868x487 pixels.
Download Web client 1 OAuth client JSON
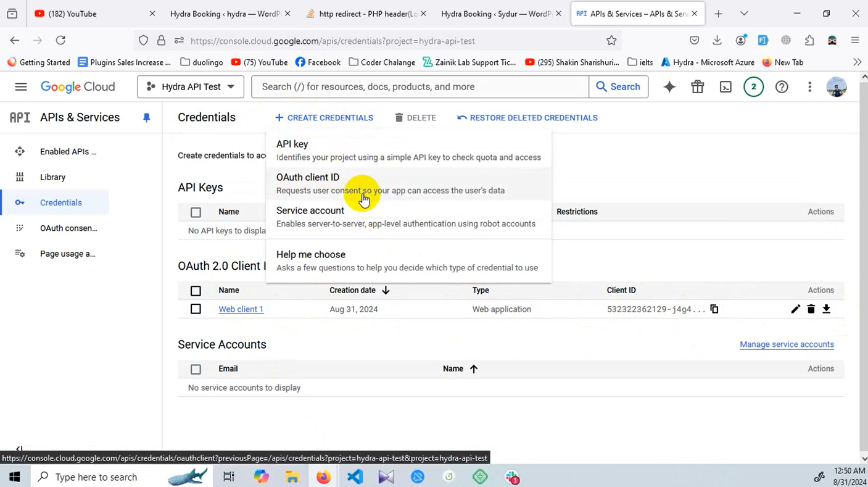pos(827,309)
